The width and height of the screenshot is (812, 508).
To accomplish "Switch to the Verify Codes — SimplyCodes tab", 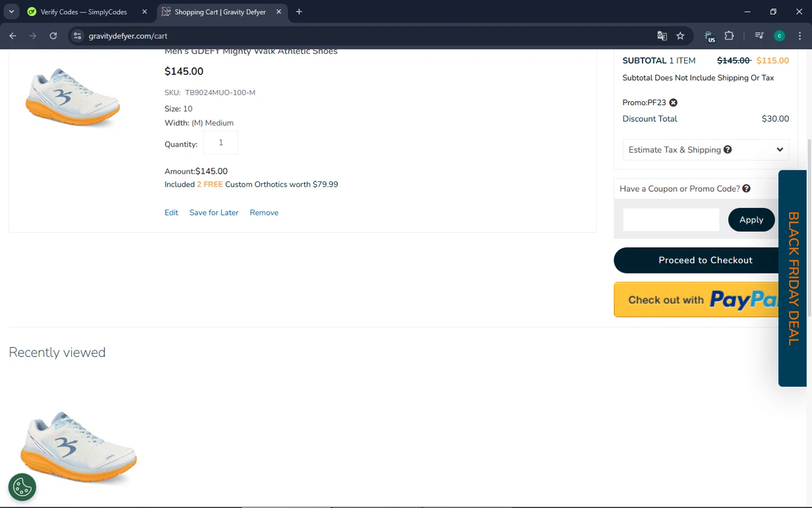I will pos(84,11).
